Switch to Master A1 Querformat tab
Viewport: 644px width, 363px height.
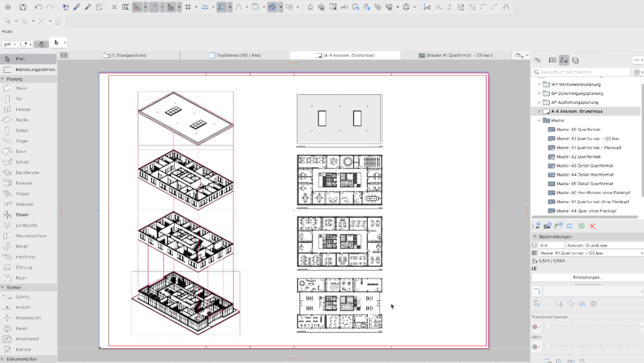(x=456, y=55)
